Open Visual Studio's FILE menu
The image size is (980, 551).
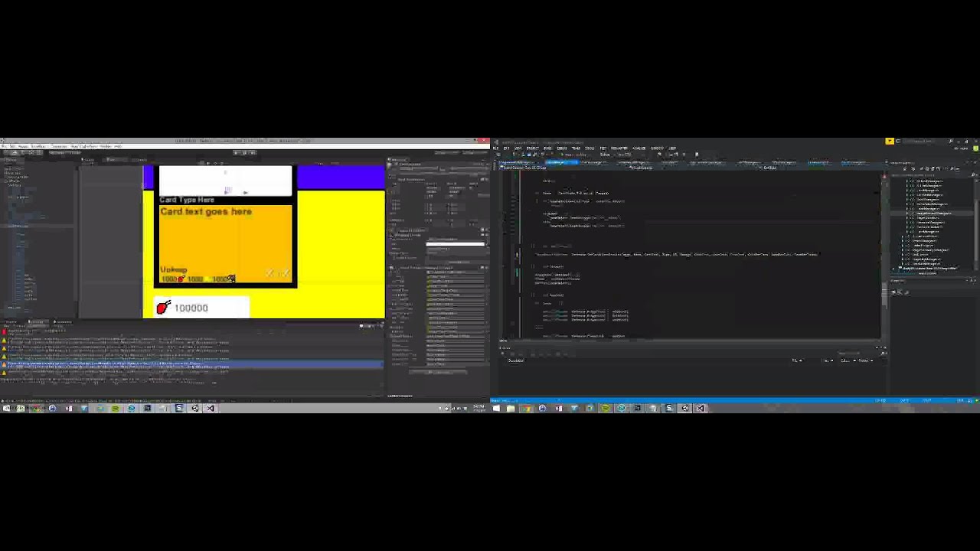495,148
